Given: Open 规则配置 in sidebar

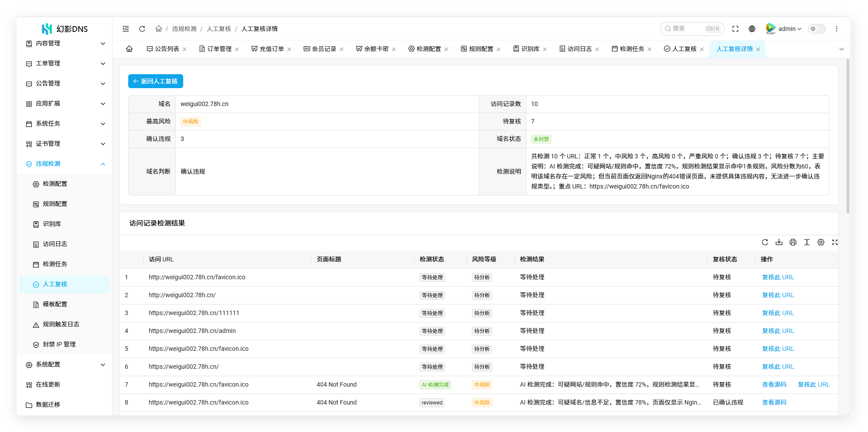Looking at the screenshot, I should (65, 204).
